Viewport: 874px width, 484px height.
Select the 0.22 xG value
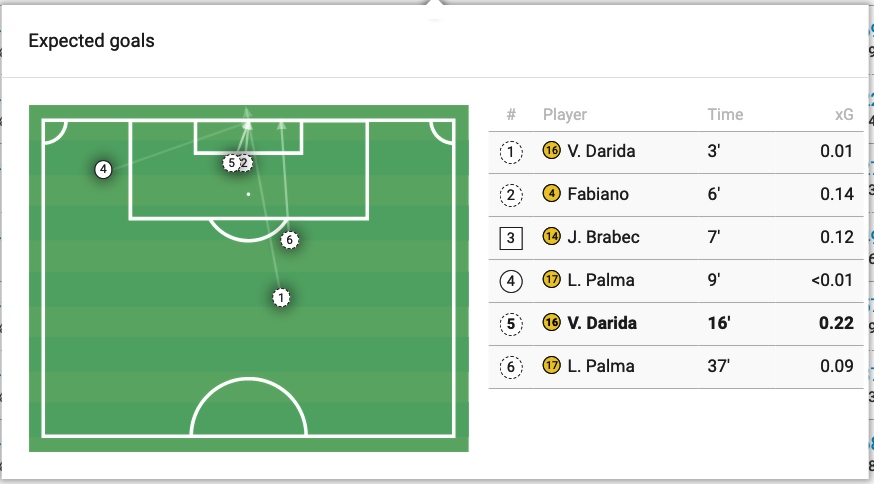point(835,323)
